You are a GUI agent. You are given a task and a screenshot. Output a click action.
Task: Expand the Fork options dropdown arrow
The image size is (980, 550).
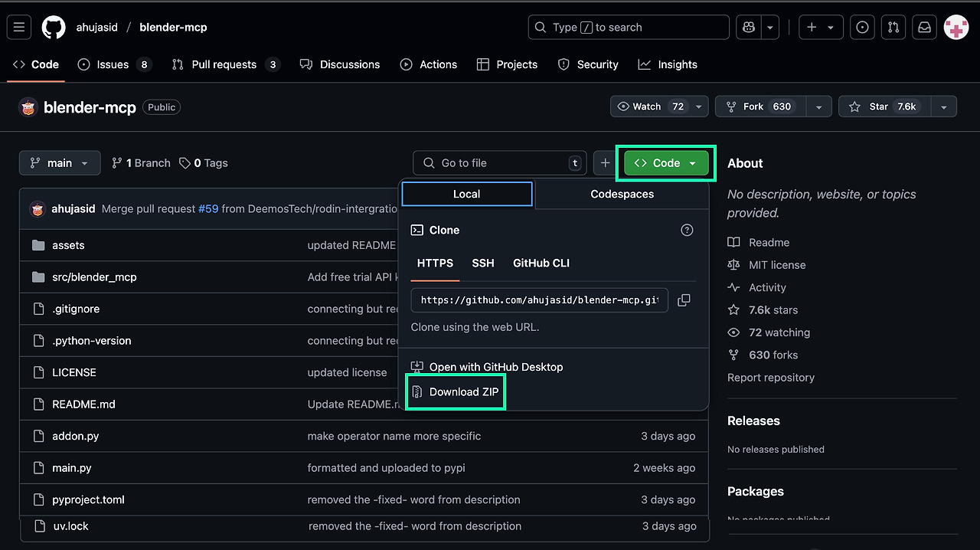click(x=819, y=106)
